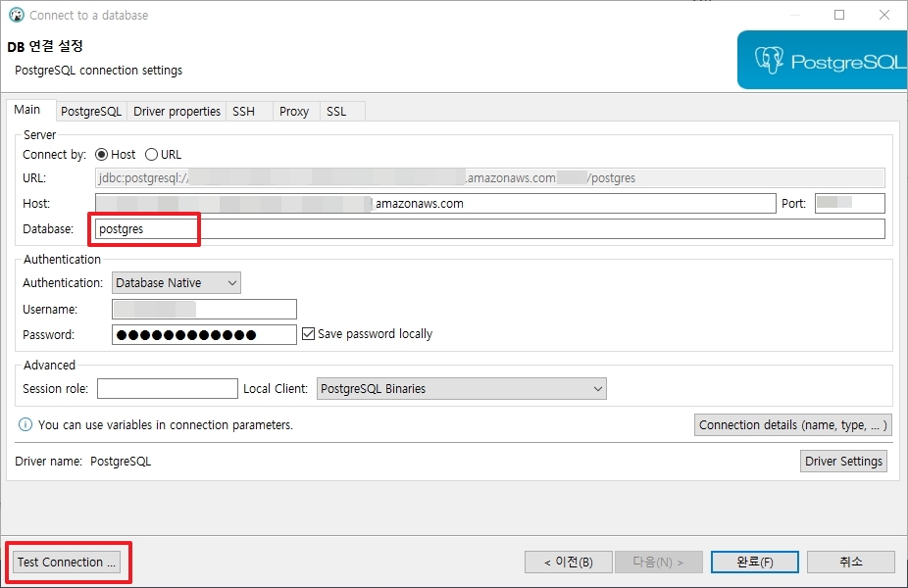The width and height of the screenshot is (908, 588).
Task: Click the Username input field
Action: [x=204, y=309]
